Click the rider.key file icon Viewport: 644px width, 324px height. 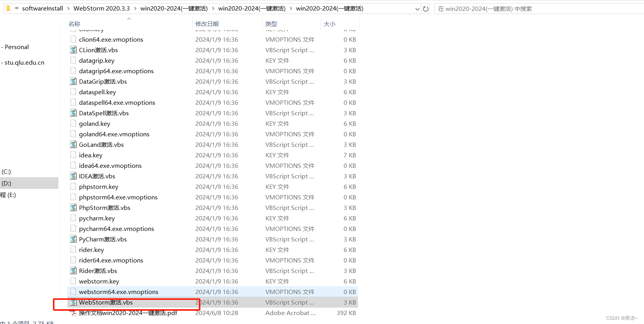point(73,249)
